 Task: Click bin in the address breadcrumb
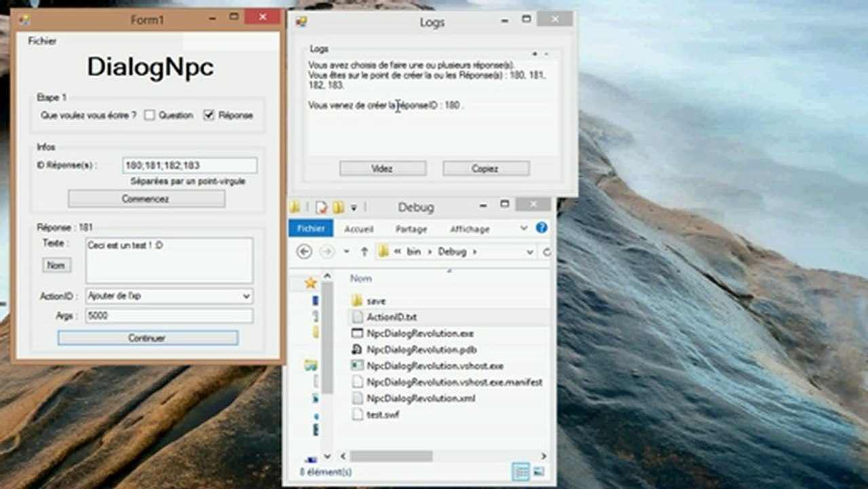pos(414,252)
